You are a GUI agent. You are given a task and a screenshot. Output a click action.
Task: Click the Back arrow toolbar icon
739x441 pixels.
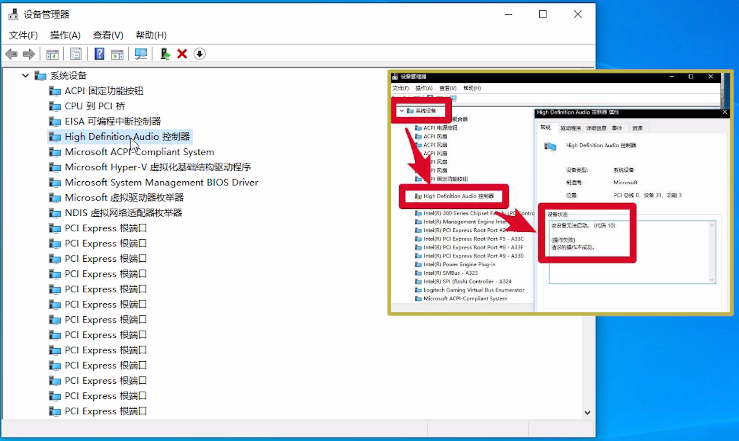(12, 54)
